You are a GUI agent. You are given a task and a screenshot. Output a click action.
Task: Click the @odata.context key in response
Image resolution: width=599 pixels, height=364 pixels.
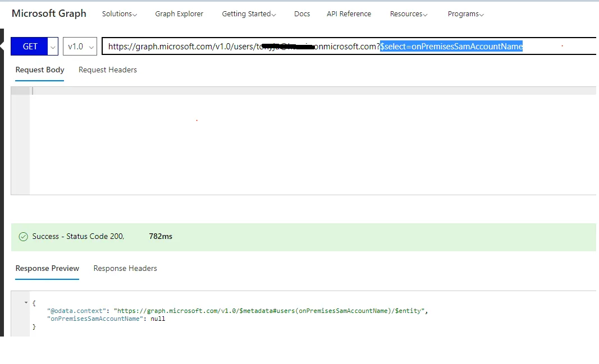(77, 311)
